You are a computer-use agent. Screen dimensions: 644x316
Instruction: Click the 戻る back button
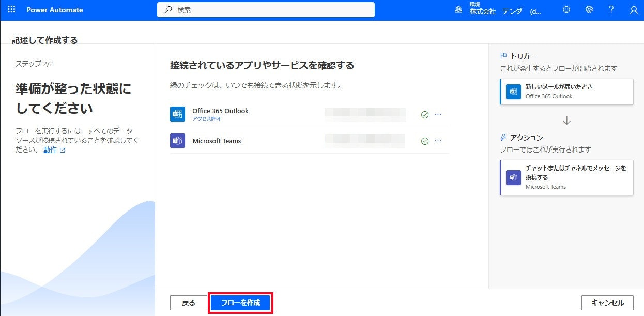pyautogui.click(x=189, y=303)
